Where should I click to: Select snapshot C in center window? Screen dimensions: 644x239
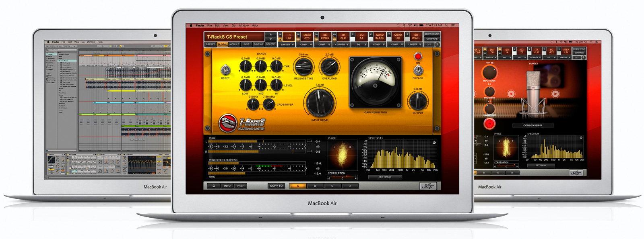point(332,186)
